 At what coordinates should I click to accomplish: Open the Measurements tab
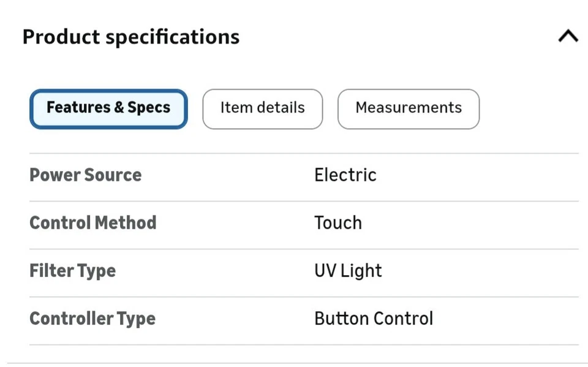click(409, 108)
